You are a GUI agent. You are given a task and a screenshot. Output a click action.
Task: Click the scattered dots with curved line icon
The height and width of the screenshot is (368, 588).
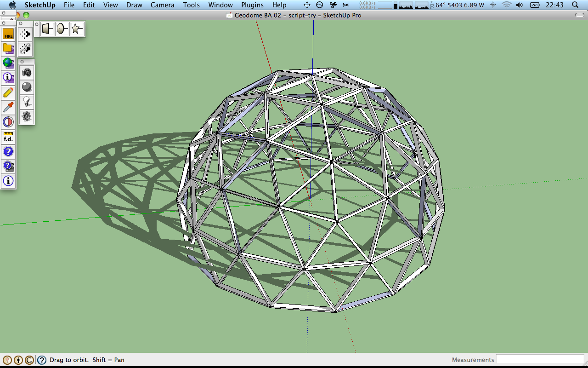coord(26,48)
